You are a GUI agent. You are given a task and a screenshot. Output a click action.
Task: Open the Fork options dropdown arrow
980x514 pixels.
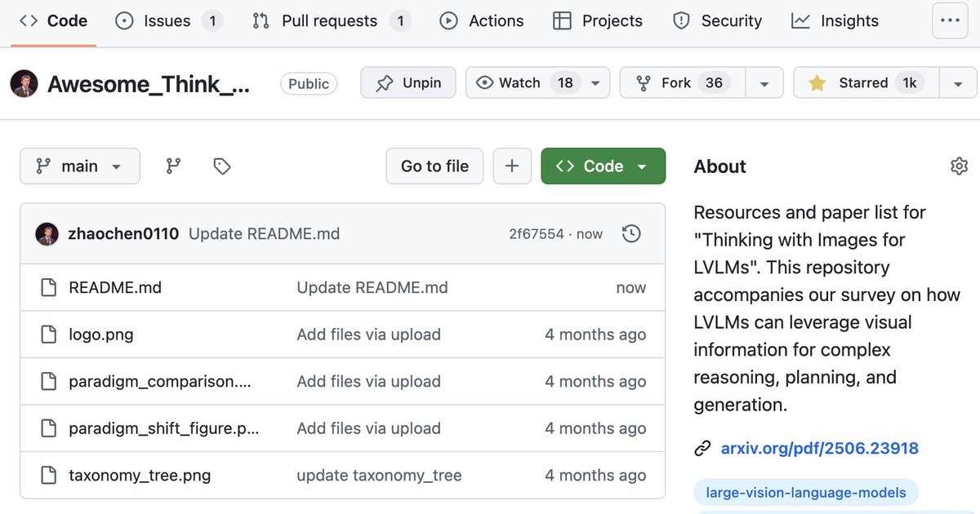pos(764,83)
